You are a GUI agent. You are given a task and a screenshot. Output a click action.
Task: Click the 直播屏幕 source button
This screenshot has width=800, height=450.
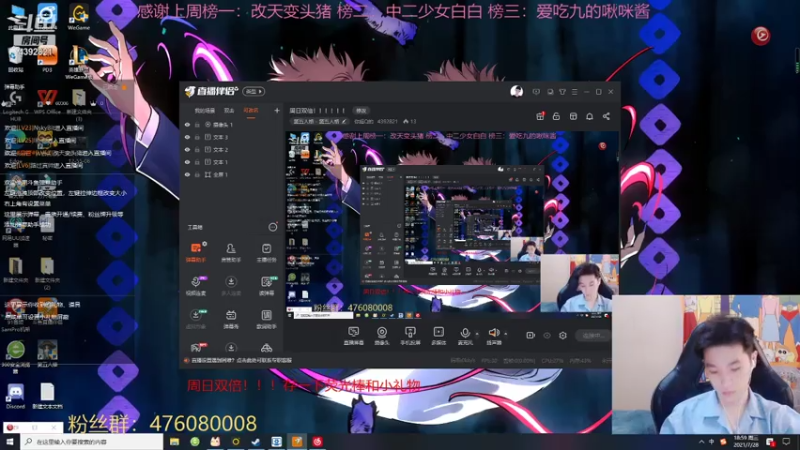(x=354, y=336)
